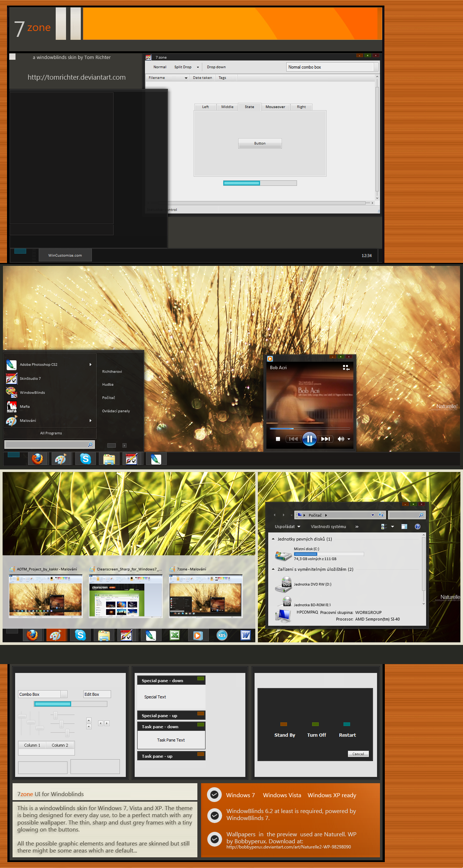The width and height of the screenshot is (463, 868).
Task: Click explorer forward arrow
Action: pos(283,515)
